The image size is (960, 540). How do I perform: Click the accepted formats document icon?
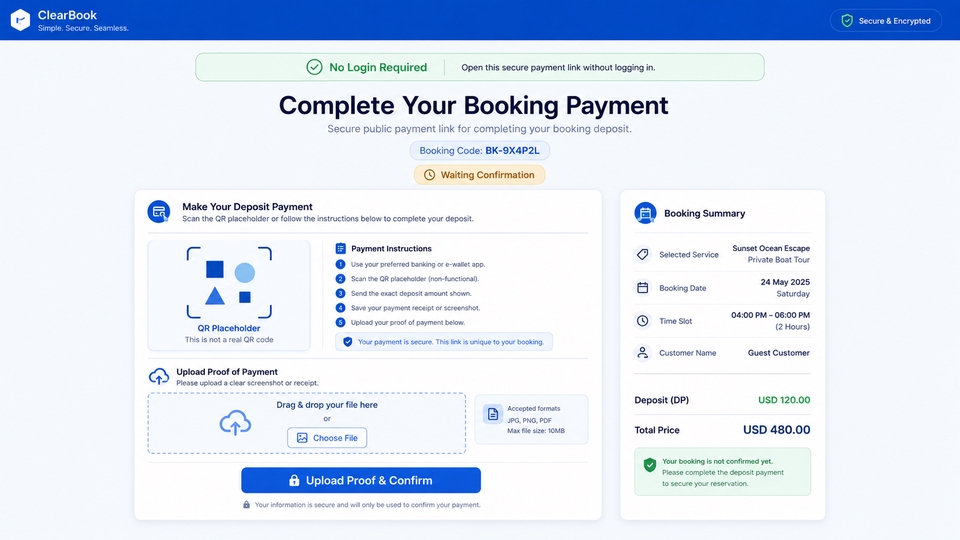(x=493, y=414)
